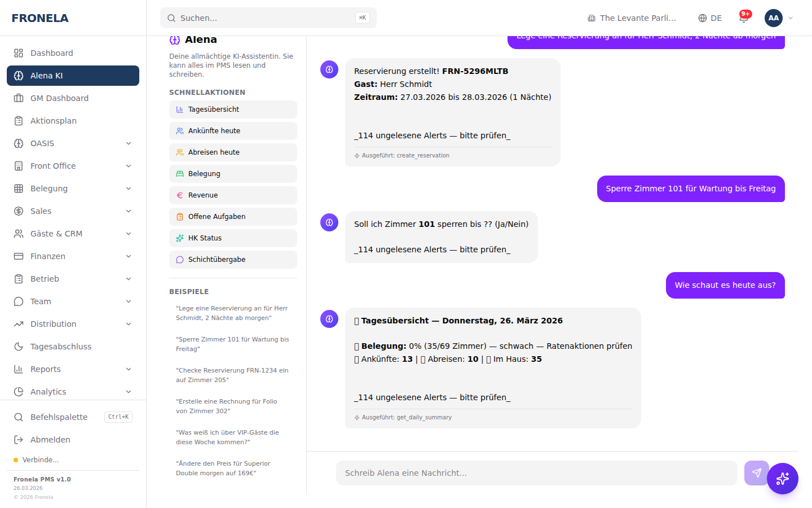Click the AA user avatar
This screenshot has width=812, height=508.
point(773,18)
